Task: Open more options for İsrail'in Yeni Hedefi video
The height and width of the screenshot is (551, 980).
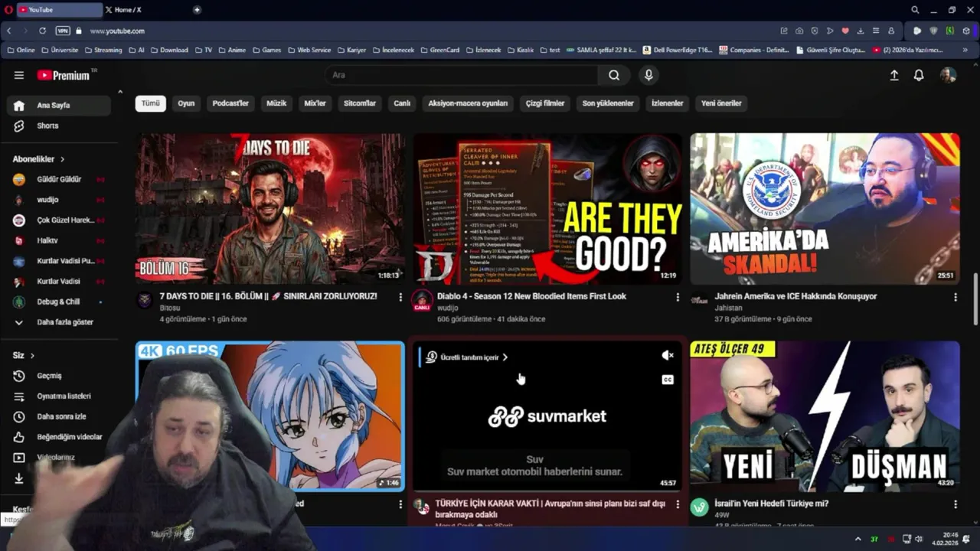Action: click(x=955, y=504)
